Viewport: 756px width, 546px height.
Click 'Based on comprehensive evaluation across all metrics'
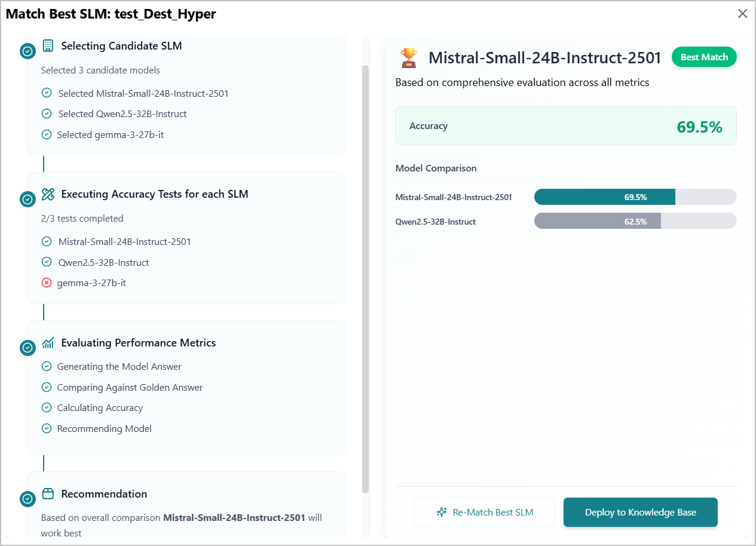coord(522,82)
